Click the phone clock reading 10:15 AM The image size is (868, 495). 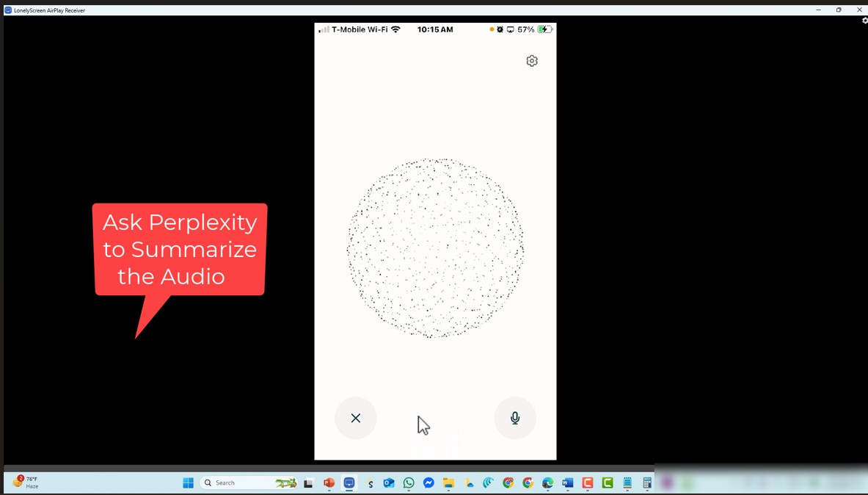[435, 29]
